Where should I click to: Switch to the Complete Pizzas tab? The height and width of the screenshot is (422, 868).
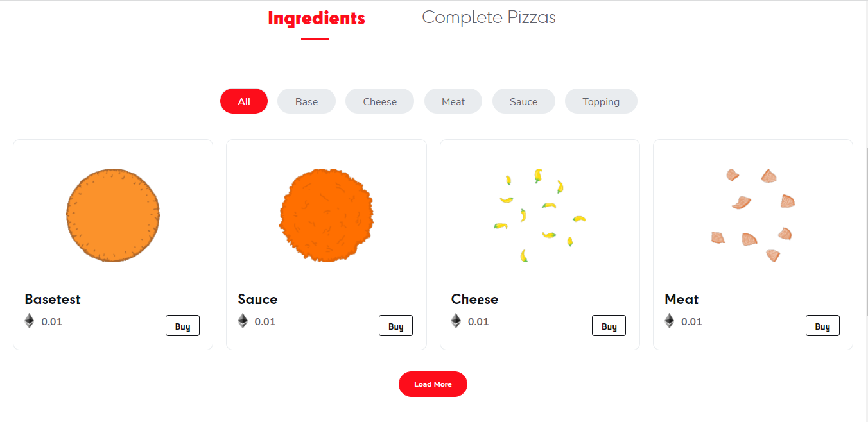pos(489,17)
